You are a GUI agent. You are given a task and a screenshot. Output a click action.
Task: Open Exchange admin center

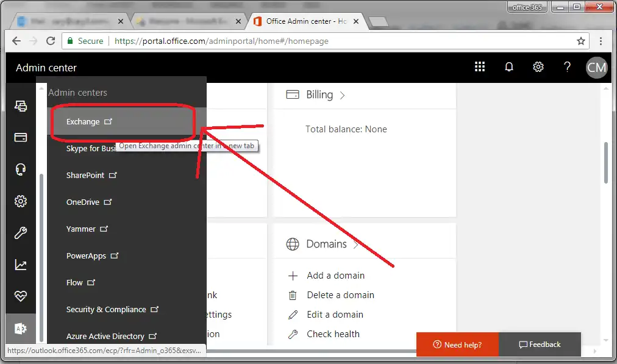[83, 121]
